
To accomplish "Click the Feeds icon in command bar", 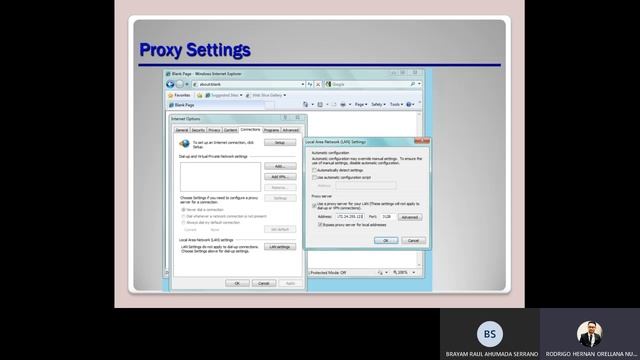I will 320,104.
